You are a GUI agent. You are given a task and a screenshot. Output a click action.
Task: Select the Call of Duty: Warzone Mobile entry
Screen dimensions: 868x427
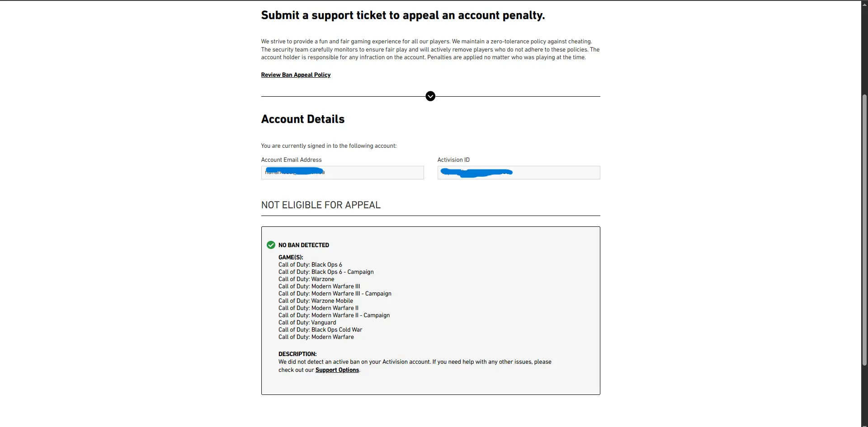(316, 301)
